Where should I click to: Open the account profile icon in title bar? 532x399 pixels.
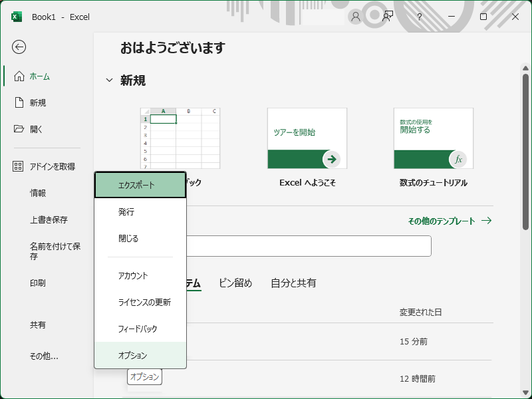pos(356,17)
